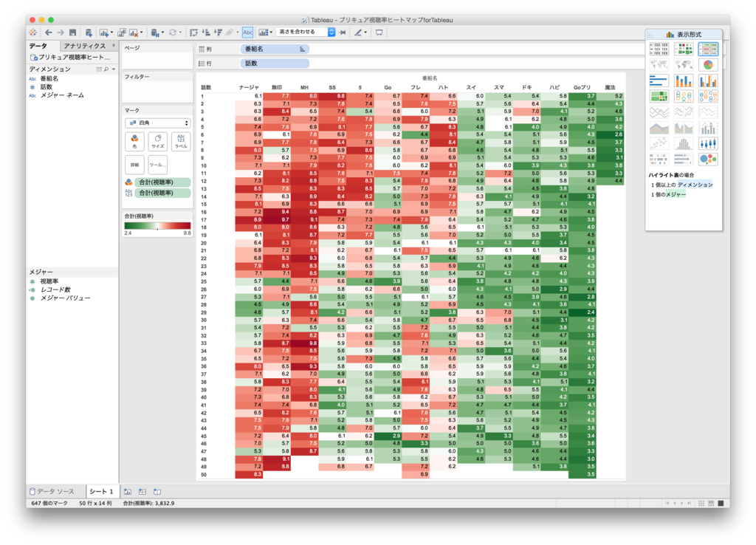Select the メジャー バリュー measure field

pyautogui.click(x=65, y=298)
